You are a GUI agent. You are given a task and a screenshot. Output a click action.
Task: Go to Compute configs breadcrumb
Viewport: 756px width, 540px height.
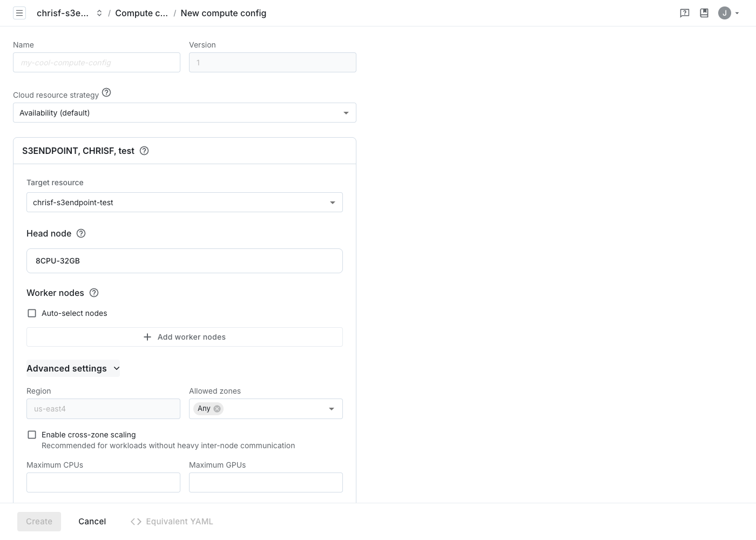[x=141, y=13]
